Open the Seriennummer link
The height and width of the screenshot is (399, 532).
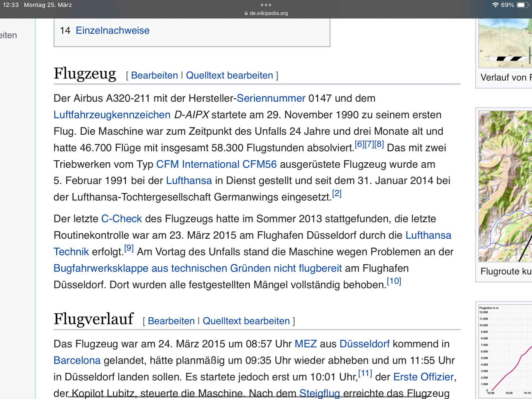pos(271,98)
